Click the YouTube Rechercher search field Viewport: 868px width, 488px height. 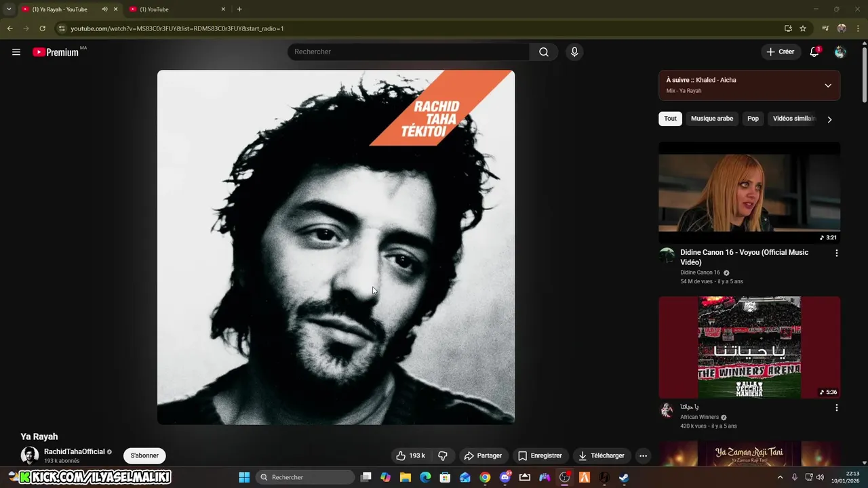pos(408,52)
